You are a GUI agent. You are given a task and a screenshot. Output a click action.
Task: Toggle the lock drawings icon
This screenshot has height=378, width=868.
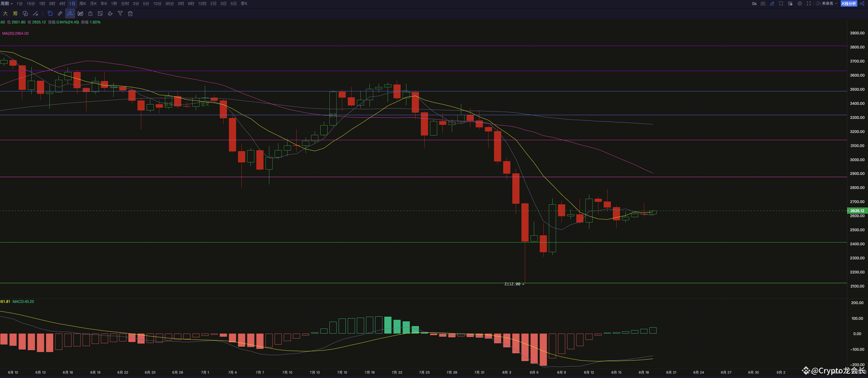[90, 13]
